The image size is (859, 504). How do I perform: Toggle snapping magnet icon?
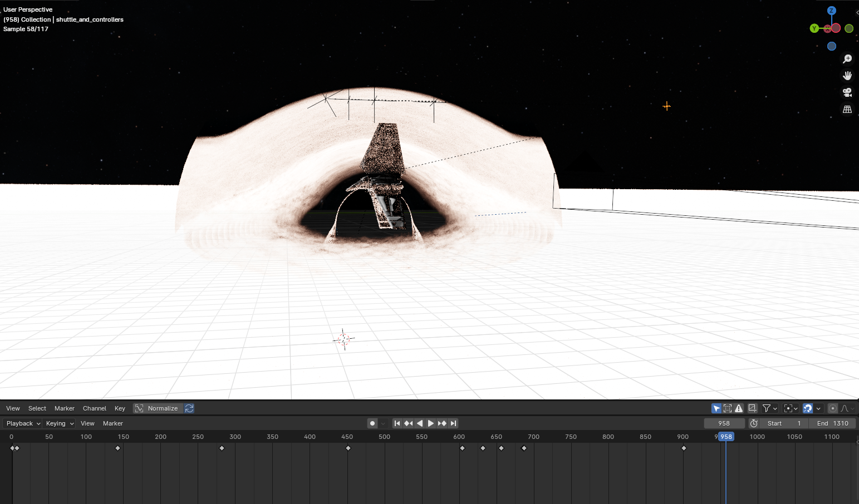pyautogui.click(x=808, y=408)
